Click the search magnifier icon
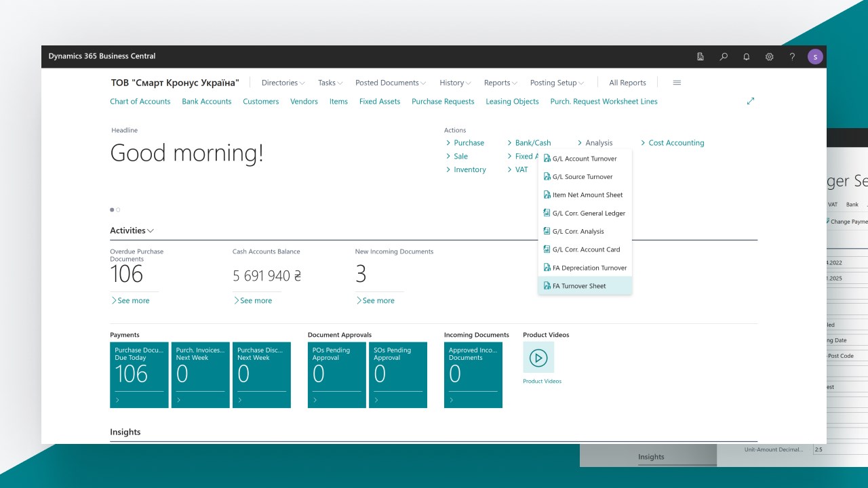Viewport: 868px width, 488px height. coord(724,56)
